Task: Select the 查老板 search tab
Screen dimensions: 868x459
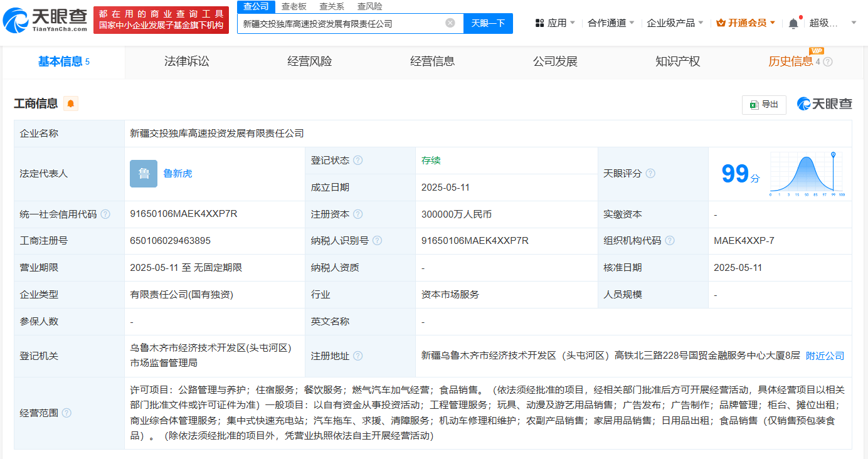Action: point(294,6)
